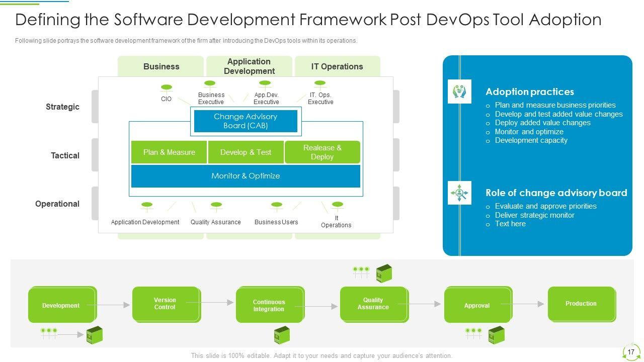Select the Monitor & Optimize bar
Image resolution: width=644 pixels, height=362 pixels.
(x=246, y=176)
